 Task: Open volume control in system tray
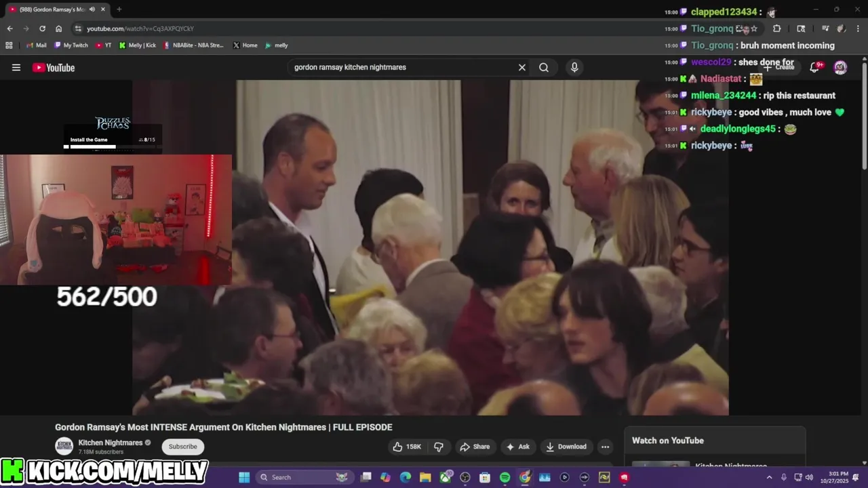pyautogui.click(x=809, y=477)
